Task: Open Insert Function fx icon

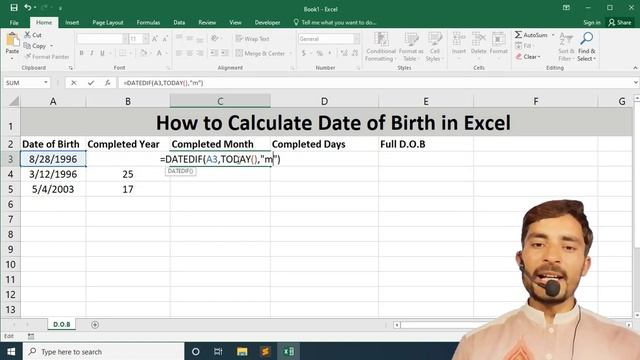Action: click(108, 83)
